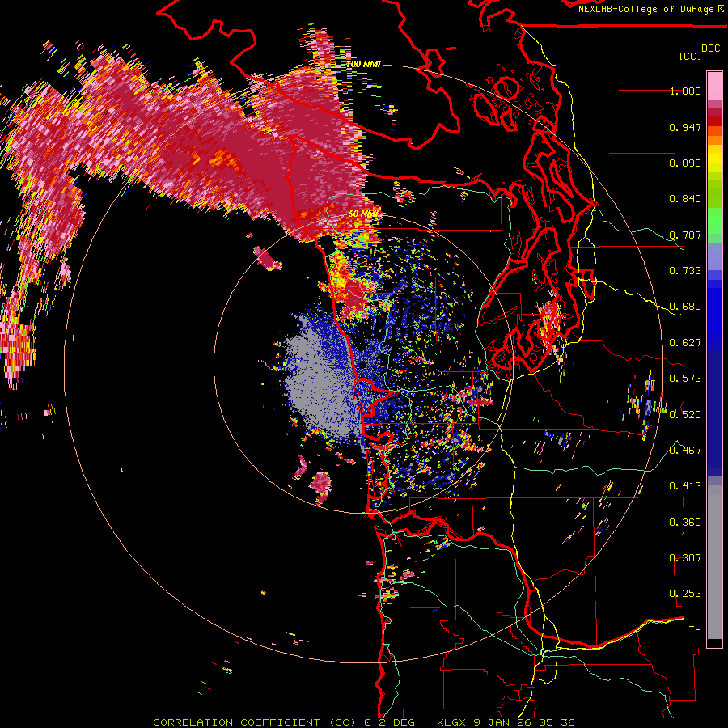Select the 0.307 scale value
Screen dimensions: 728x728
pyautogui.click(x=685, y=558)
